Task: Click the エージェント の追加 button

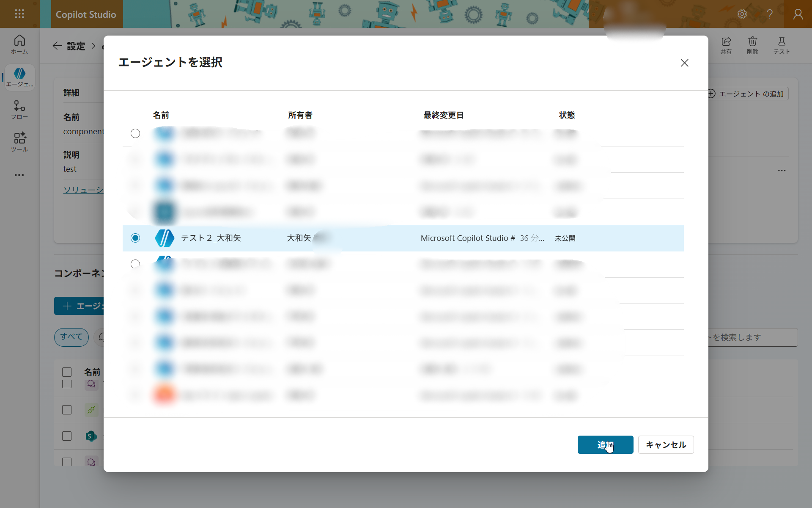Action: coord(748,94)
